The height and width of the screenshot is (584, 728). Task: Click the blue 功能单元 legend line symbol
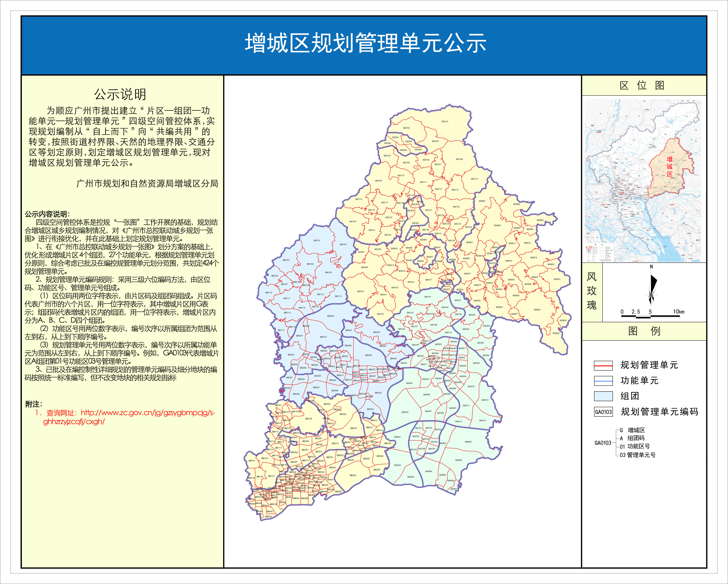603,381
